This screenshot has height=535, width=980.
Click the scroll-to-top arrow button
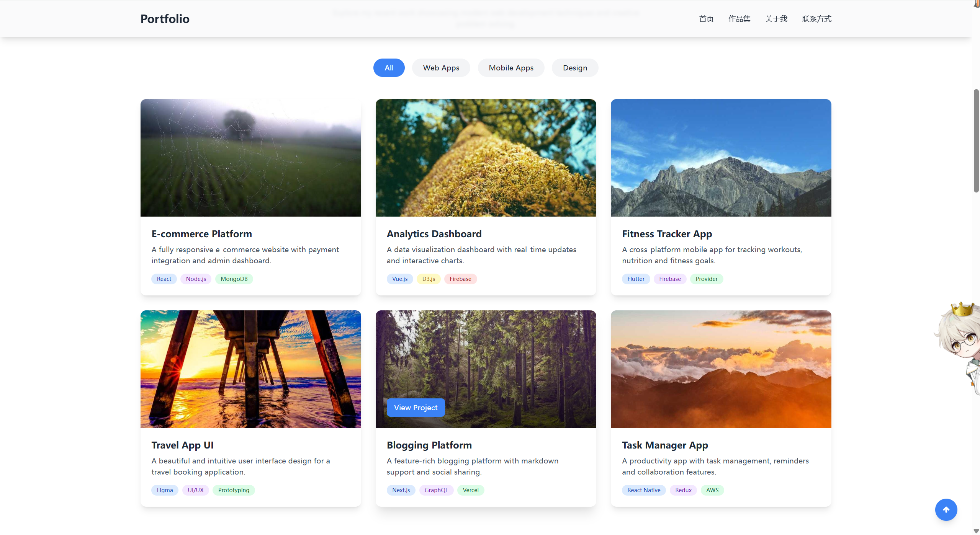(x=946, y=509)
